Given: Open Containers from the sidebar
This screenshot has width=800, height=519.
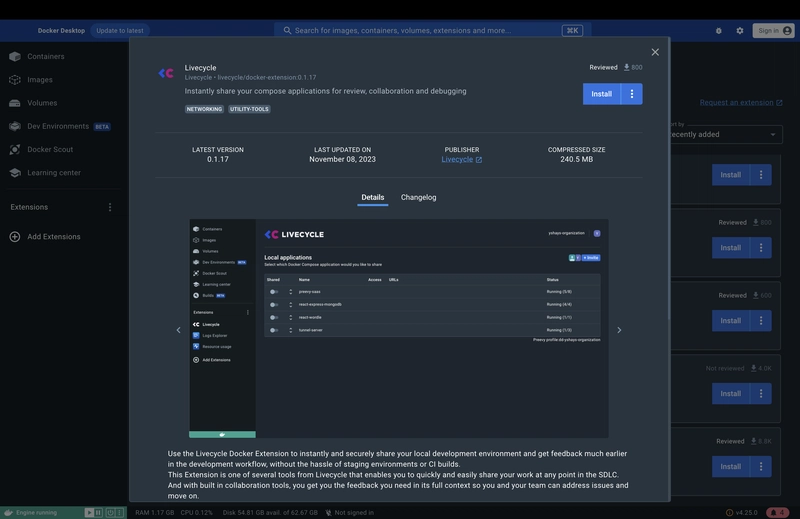Looking at the screenshot, I should coord(45,57).
